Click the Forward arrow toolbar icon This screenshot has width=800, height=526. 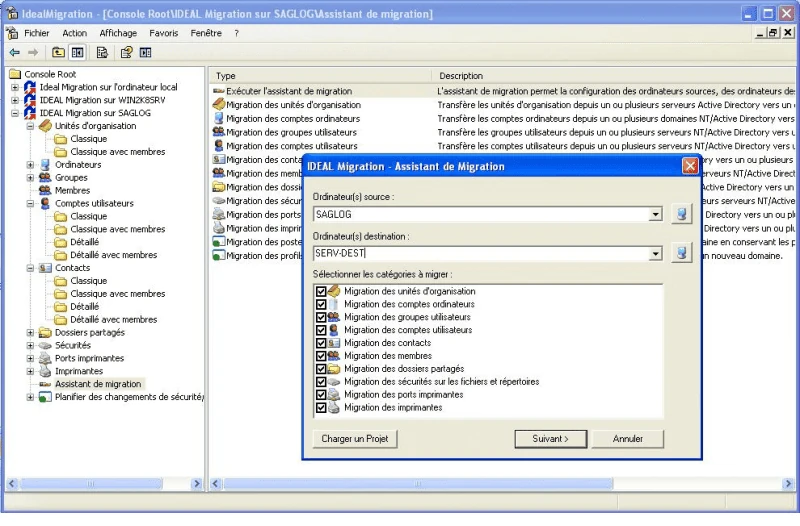point(33,52)
